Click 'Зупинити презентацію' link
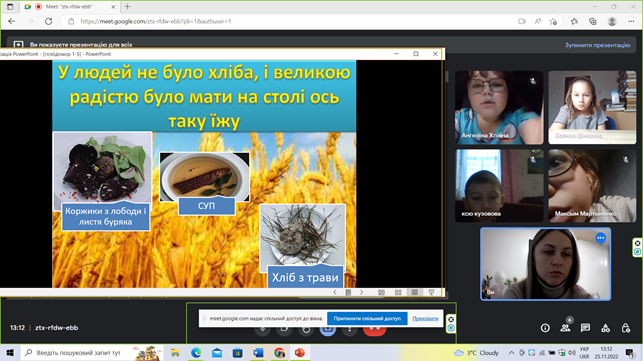The image size is (643, 361). pos(597,45)
